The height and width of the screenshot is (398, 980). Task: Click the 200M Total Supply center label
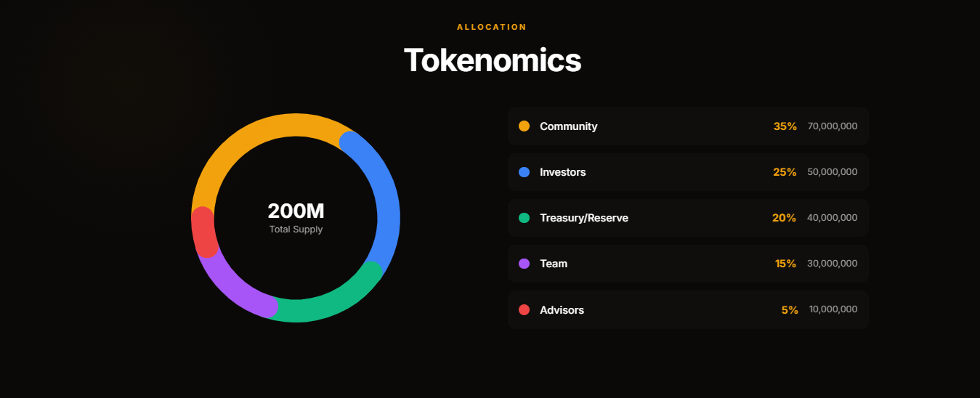tap(296, 211)
